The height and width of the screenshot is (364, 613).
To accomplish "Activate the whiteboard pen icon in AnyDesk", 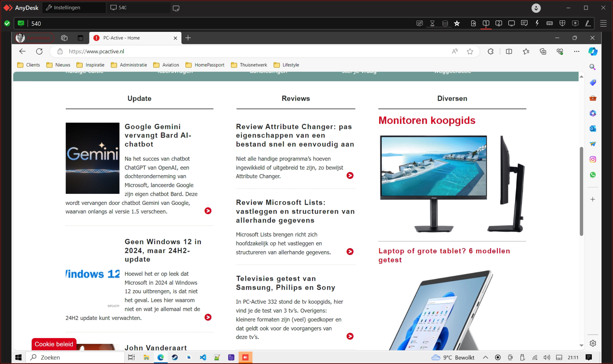I will coord(588,23).
